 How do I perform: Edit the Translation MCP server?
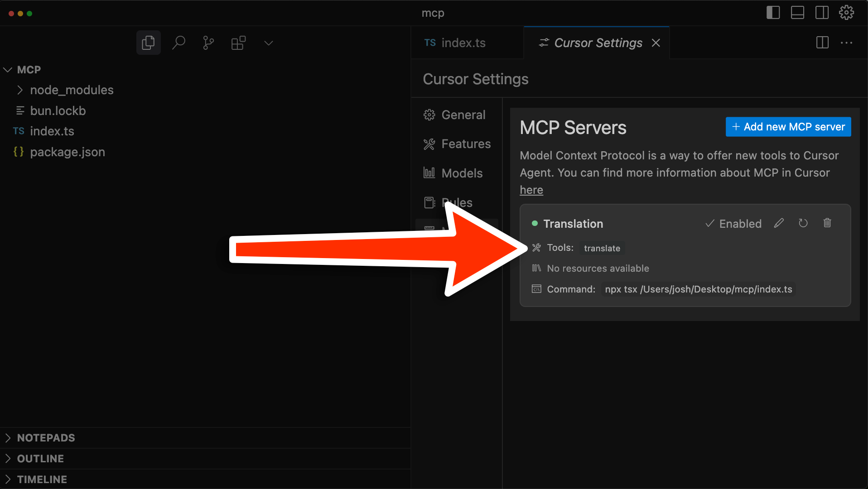point(779,223)
